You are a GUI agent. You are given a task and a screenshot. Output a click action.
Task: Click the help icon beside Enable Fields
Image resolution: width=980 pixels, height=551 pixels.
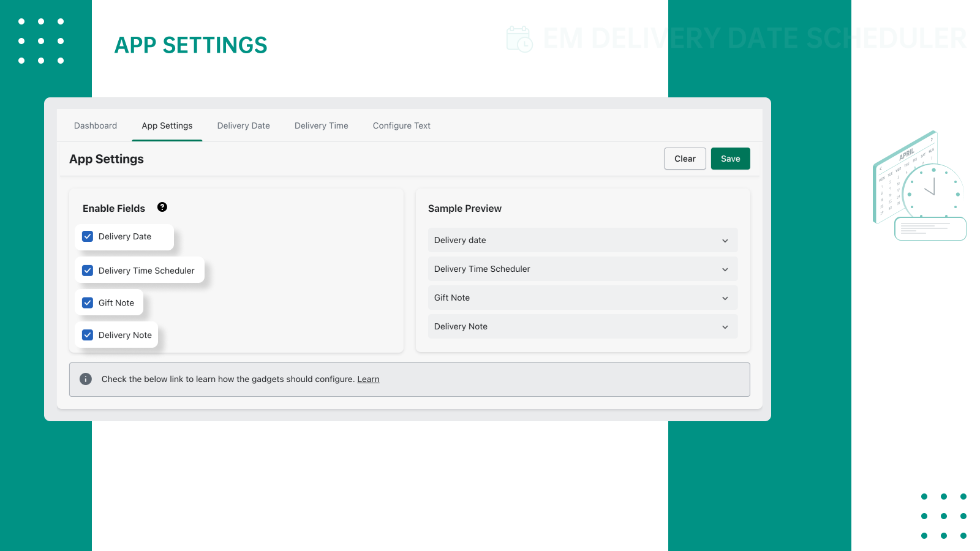[x=162, y=208]
